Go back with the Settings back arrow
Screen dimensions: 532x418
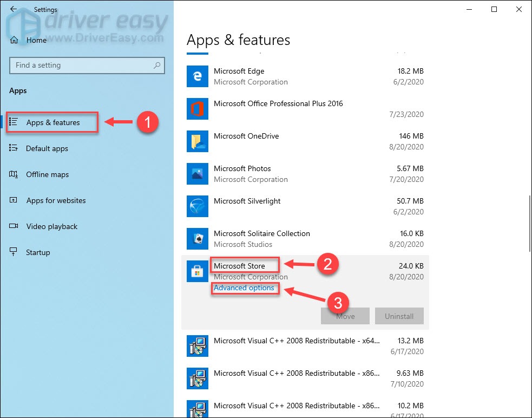(14, 9)
